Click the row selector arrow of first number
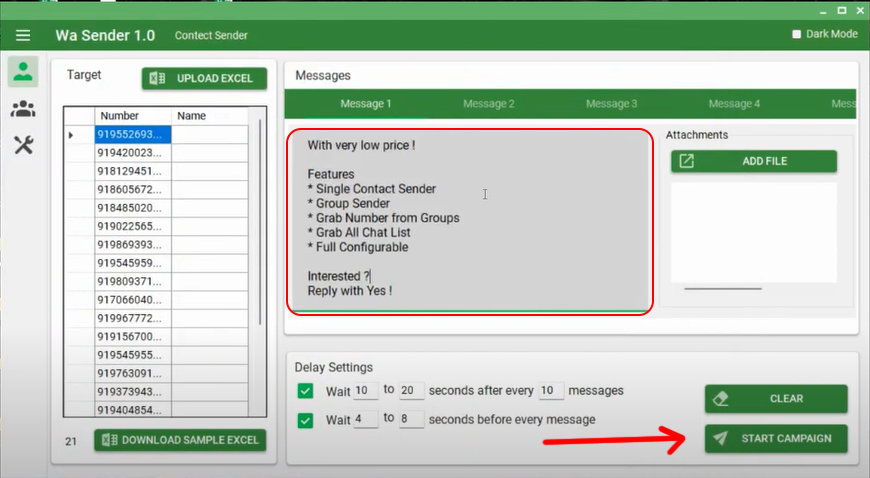The image size is (870, 478). 71,134
